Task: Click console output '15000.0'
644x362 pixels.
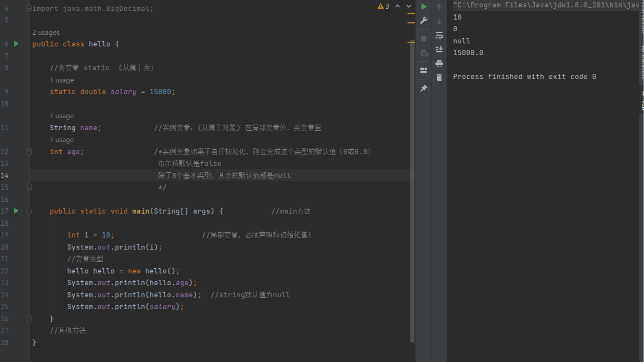Action: tap(468, 53)
